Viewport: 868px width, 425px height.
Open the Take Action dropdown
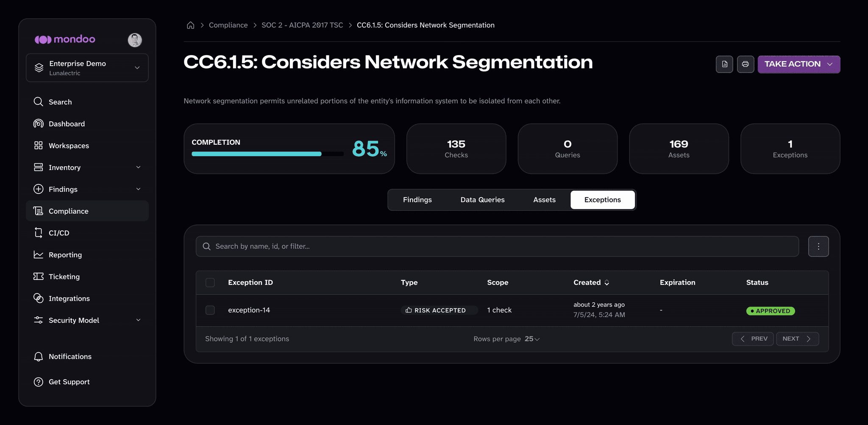click(x=798, y=64)
